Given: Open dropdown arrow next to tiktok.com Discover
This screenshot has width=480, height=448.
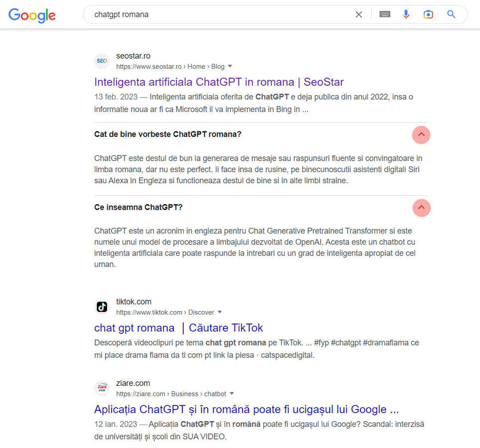Looking at the screenshot, I should coord(220,312).
